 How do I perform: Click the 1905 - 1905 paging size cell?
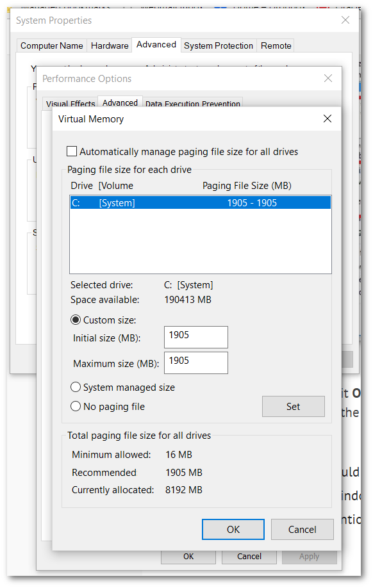tap(252, 203)
